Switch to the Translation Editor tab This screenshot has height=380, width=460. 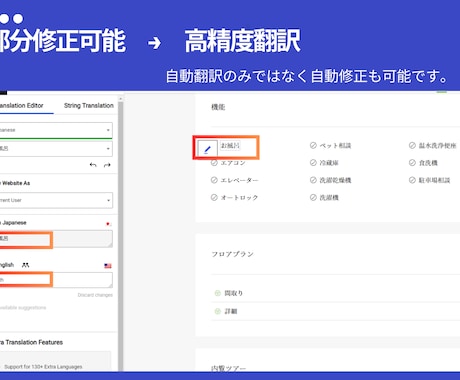21,106
